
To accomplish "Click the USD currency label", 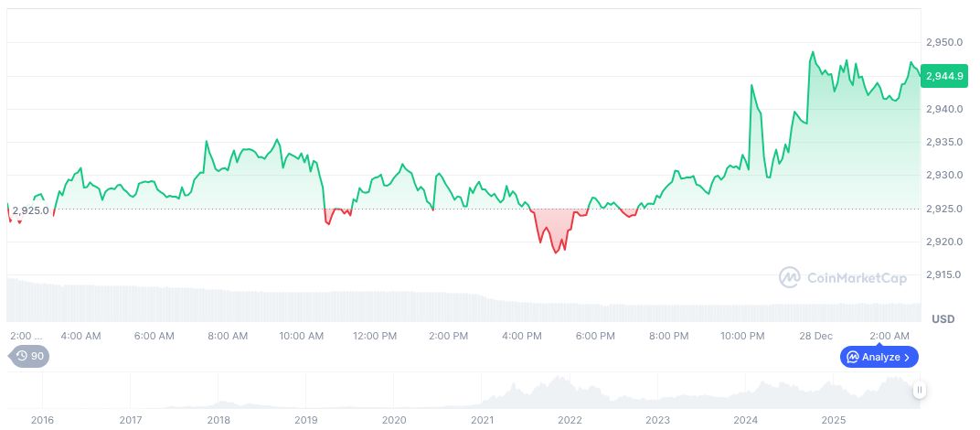I will point(943,319).
